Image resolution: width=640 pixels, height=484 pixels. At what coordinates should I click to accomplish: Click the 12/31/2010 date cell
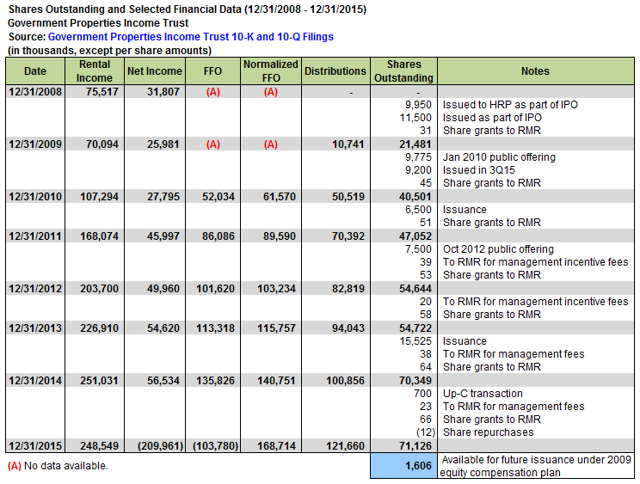click(35, 197)
